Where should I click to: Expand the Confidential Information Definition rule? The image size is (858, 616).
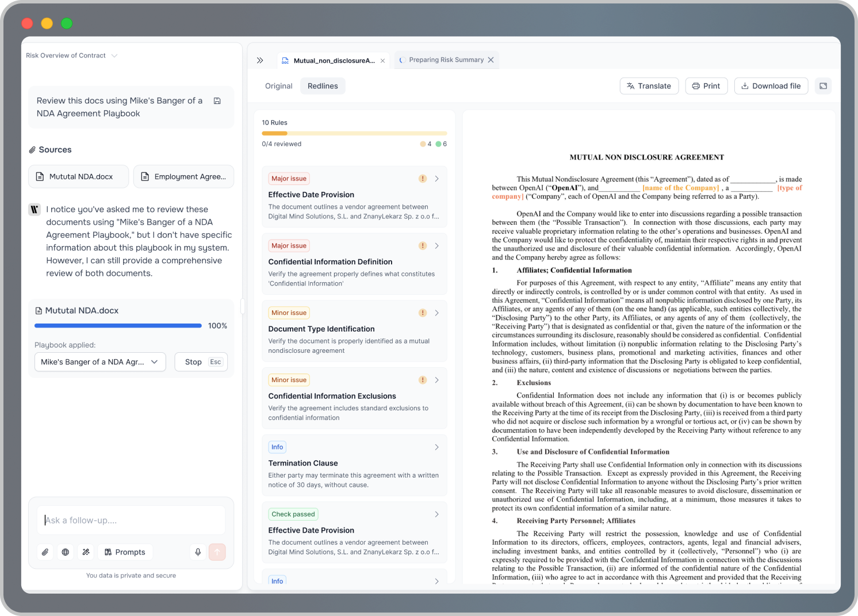[436, 246]
